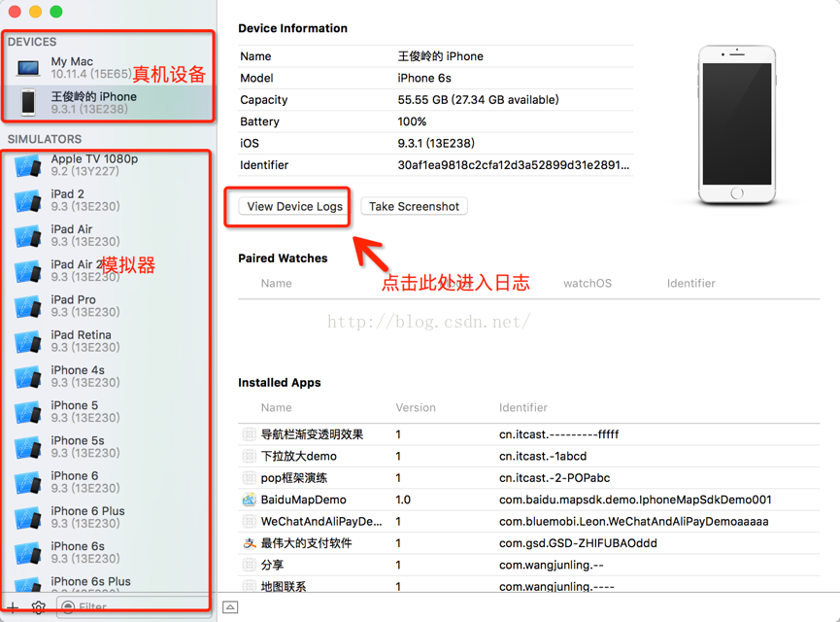The height and width of the screenshot is (622, 840).
Task: Click the iPhone device preview image
Action: pyautogui.click(x=737, y=125)
